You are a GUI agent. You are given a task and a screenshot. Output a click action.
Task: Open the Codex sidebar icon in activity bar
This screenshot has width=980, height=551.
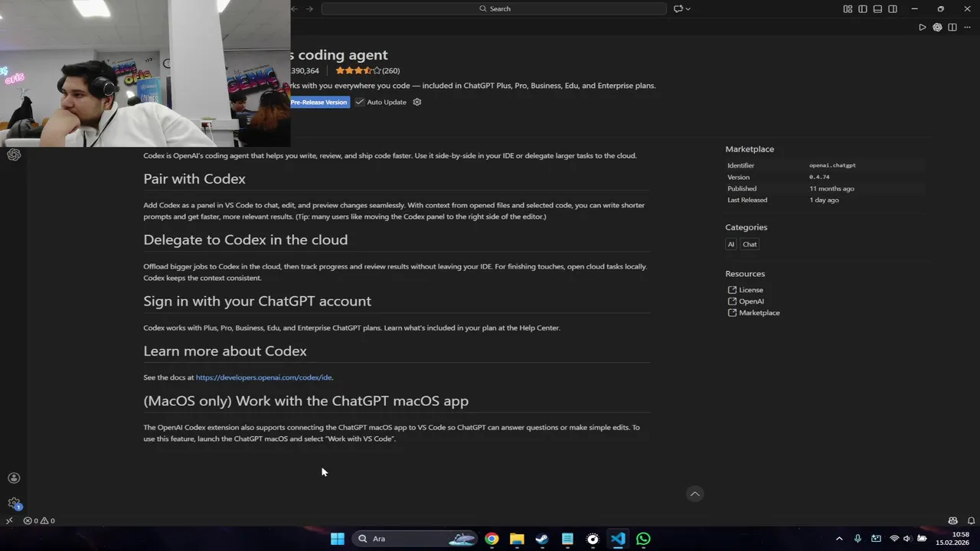(14, 155)
